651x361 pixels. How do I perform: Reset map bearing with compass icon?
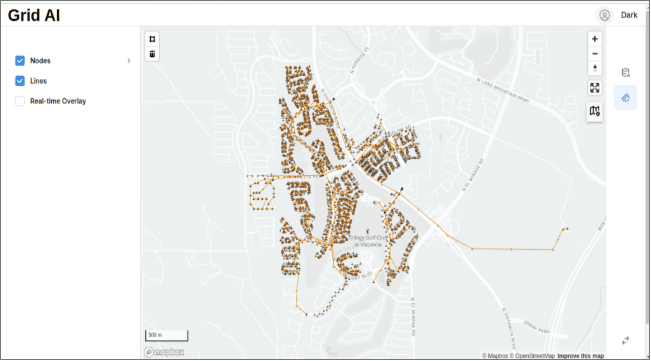coord(595,68)
